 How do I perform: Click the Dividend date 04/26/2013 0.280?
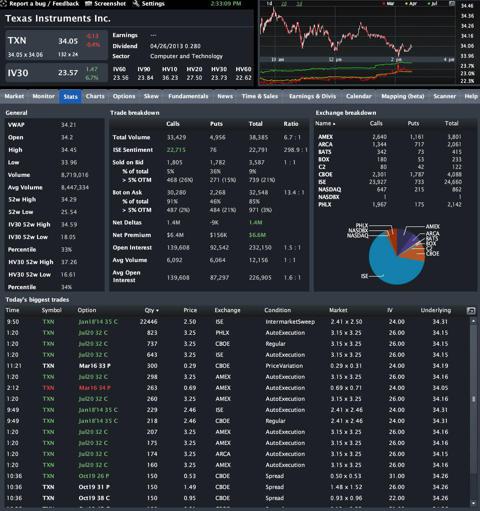[x=175, y=46]
